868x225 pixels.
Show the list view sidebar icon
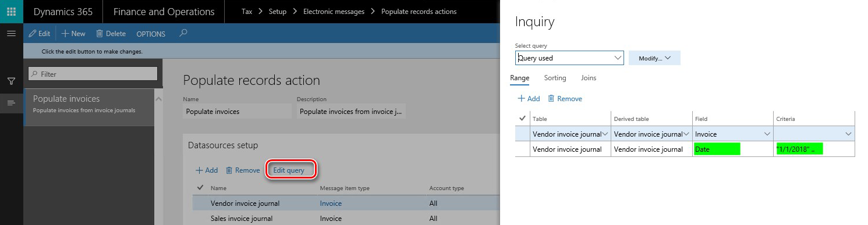[x=11, y=103]
